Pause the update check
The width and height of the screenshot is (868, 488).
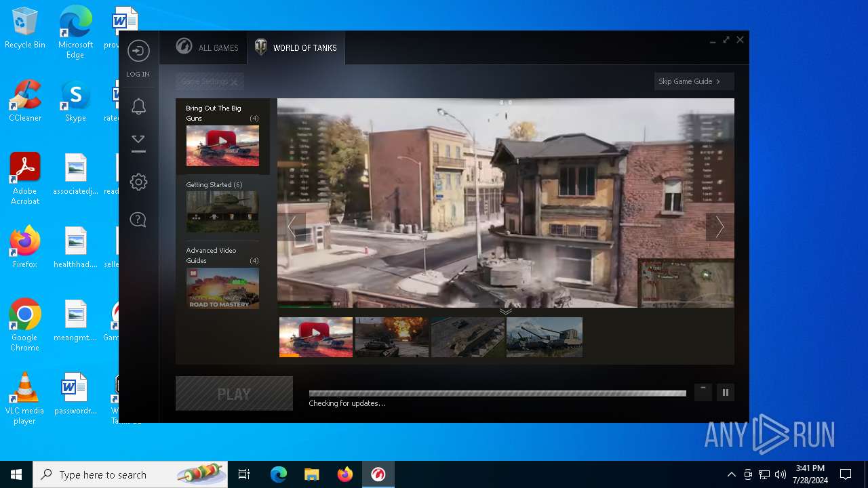726,392
